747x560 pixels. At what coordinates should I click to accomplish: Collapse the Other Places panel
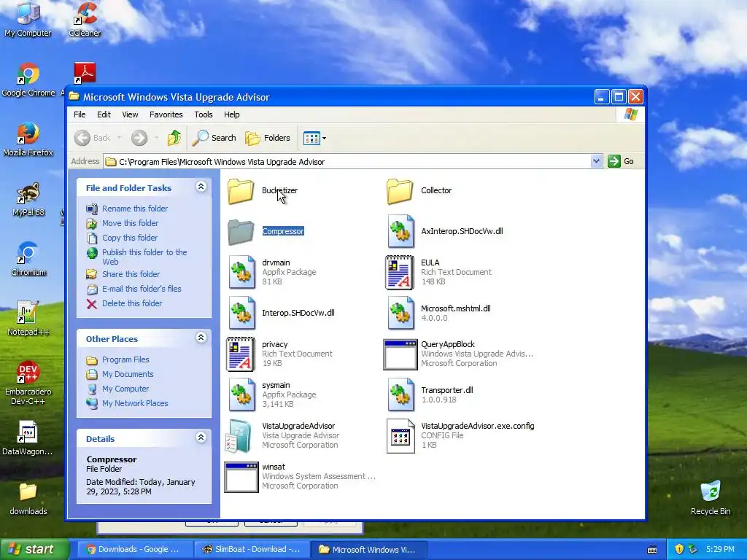point(201,338)
